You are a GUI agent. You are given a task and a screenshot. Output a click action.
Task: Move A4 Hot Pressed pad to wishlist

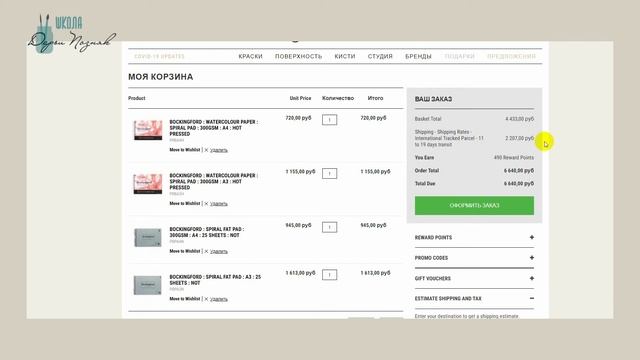[x=185, y=150]
